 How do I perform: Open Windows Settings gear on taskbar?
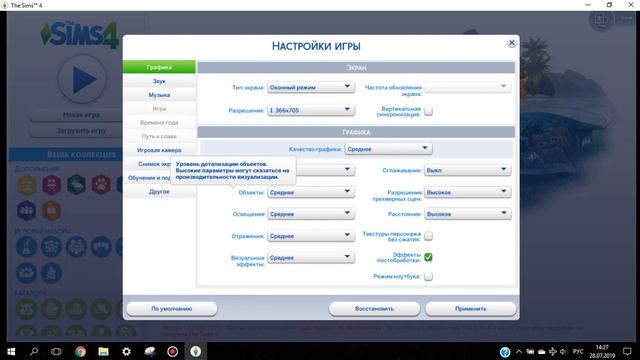click(x=127, y=351)
